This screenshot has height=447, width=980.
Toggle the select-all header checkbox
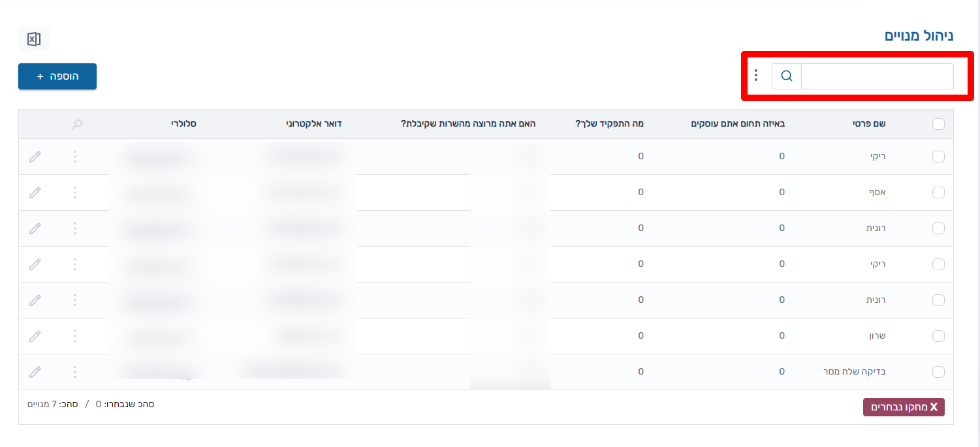click(938, 124)
